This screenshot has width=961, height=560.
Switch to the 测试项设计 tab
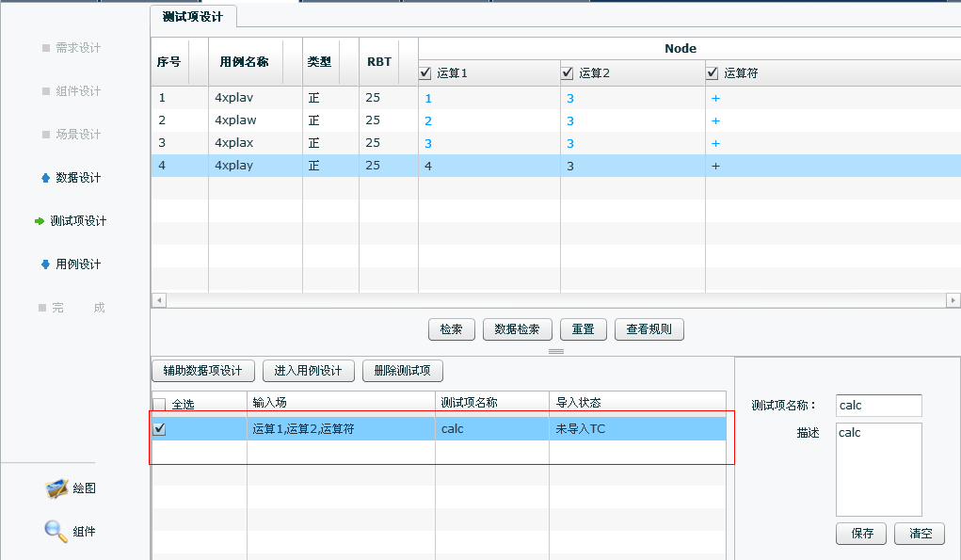[x=193, y=17]
